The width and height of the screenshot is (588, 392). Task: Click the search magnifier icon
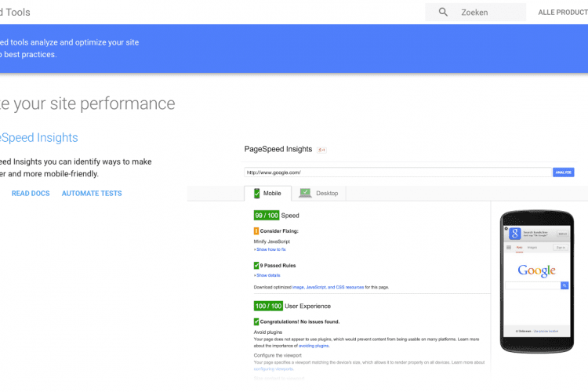coord(443,12)
